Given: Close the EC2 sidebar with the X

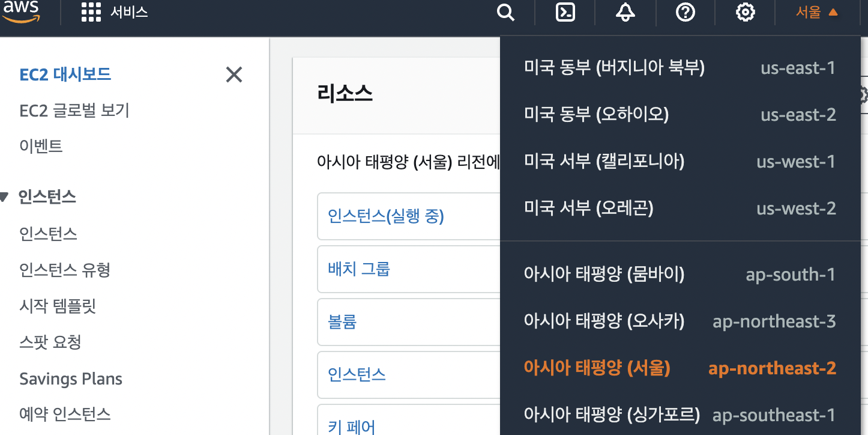Looking at the screenshot, I should [x=234, y=75].
